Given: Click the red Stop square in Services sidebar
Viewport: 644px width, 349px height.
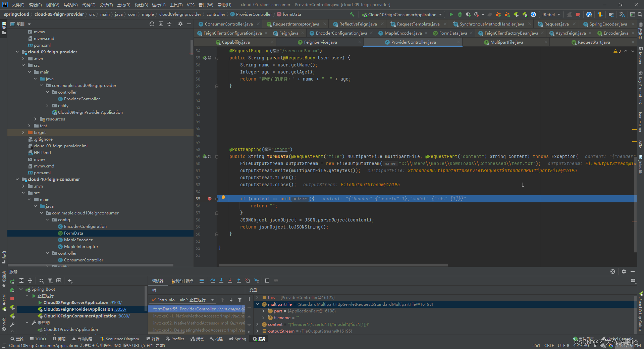Looking at the screenshot, I should (12, 298).
